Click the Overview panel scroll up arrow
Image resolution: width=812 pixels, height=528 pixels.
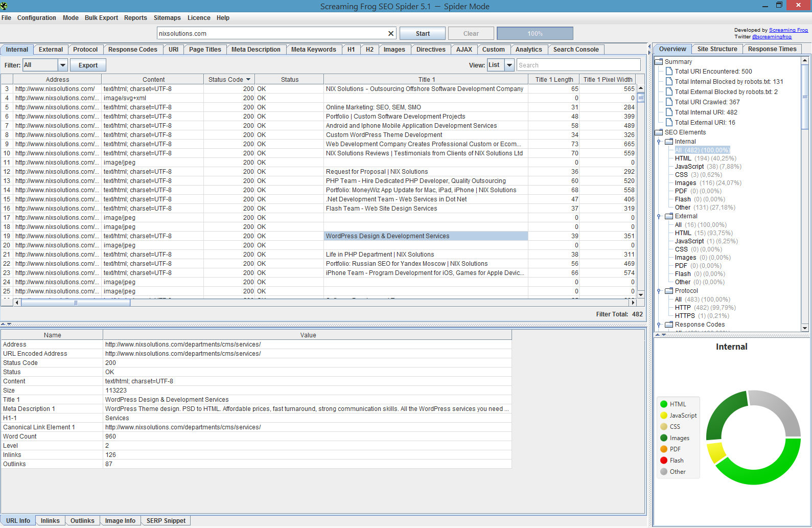[x=805, y=60]
